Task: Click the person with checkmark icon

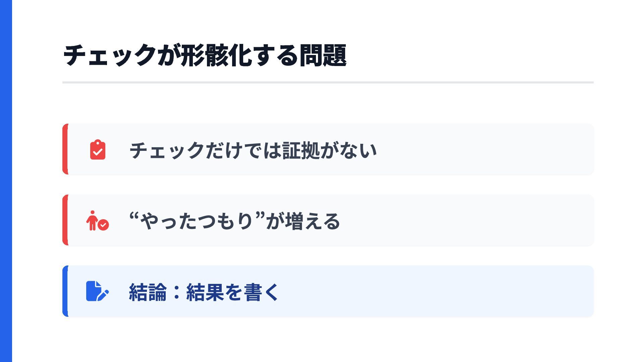Action: [x=98, y=221]
